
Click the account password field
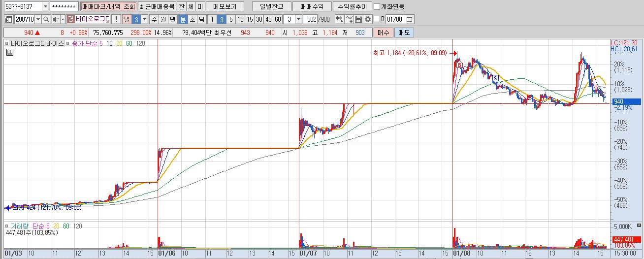64,7
